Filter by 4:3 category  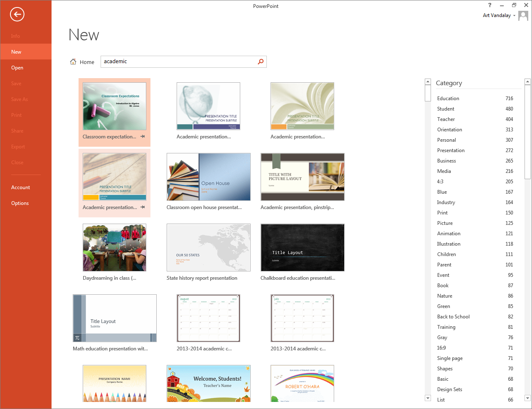pos(475,182)
